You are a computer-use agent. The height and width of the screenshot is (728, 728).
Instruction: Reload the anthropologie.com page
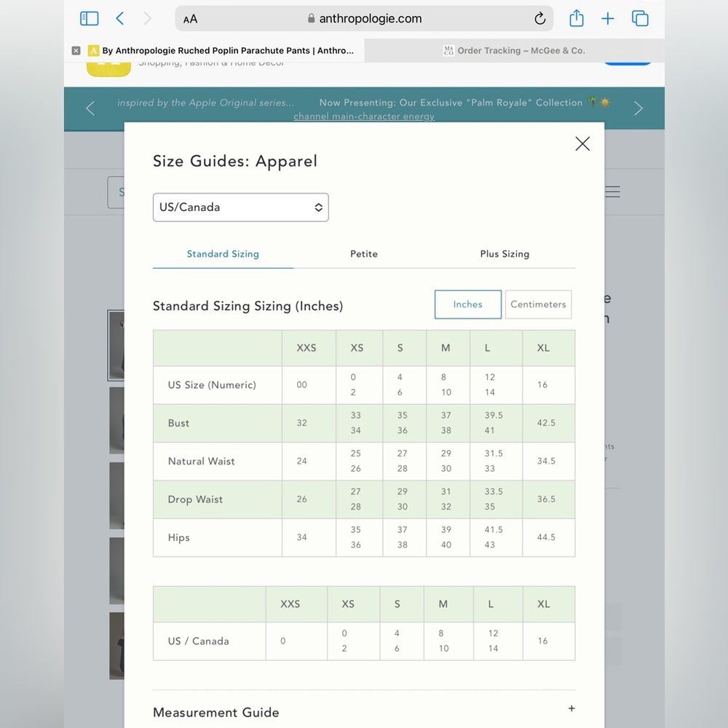pyautogui.click(x=539, y=19)
